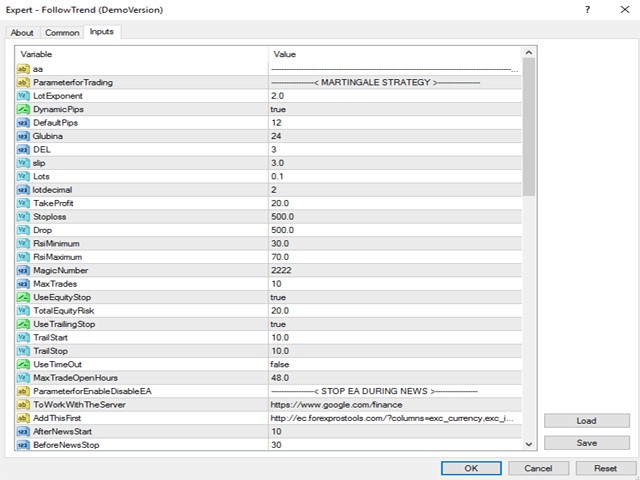640x480 pixels.
Task: Click the scroll down arrow
Action: (x=529, y=444)
